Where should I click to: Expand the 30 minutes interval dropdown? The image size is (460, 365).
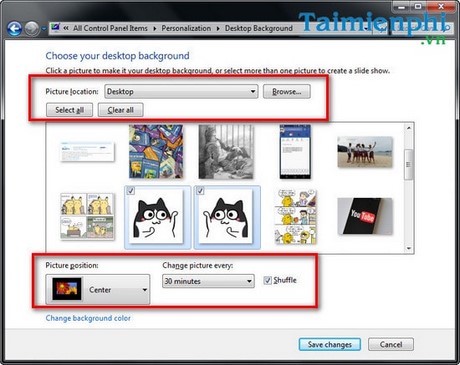(x=208, y=281)
